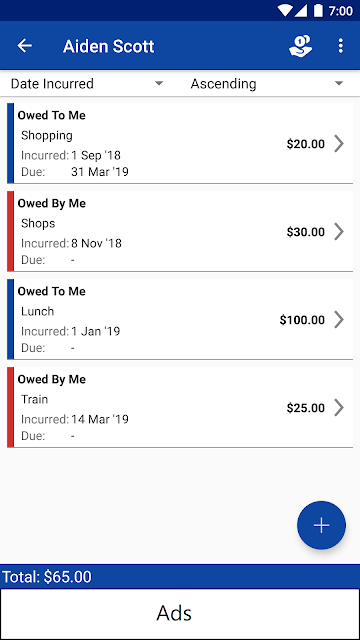Tap the Total $65.00 bar
Viewport: 360px width, 640px height.
(x=180, y=576)
